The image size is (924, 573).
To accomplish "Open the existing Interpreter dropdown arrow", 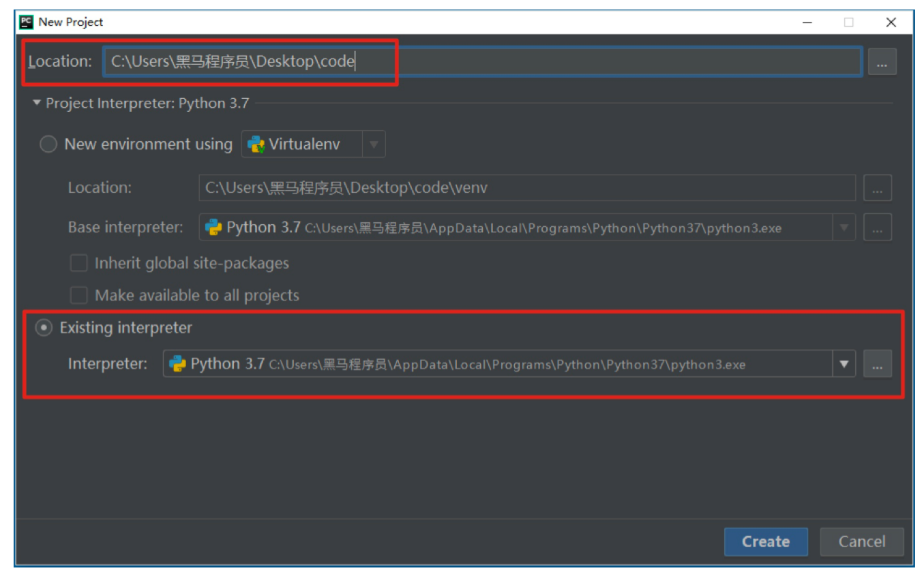I will [x=844, y=364].
